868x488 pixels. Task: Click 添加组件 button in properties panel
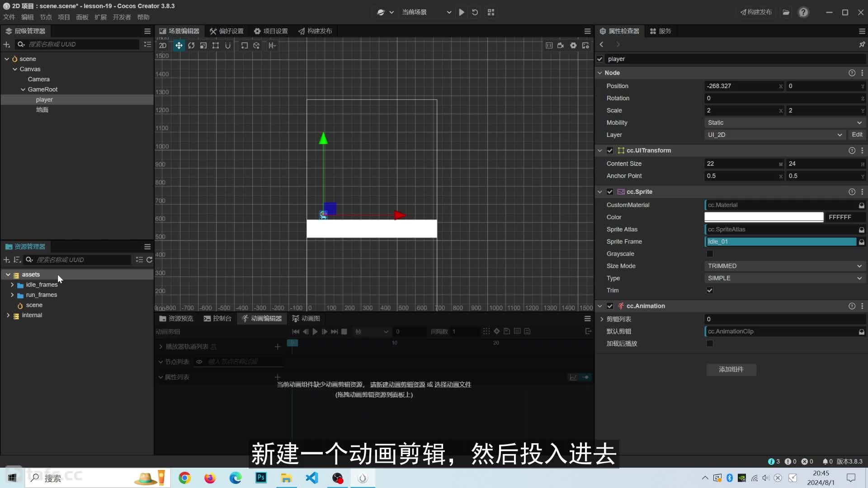[731, 369]
